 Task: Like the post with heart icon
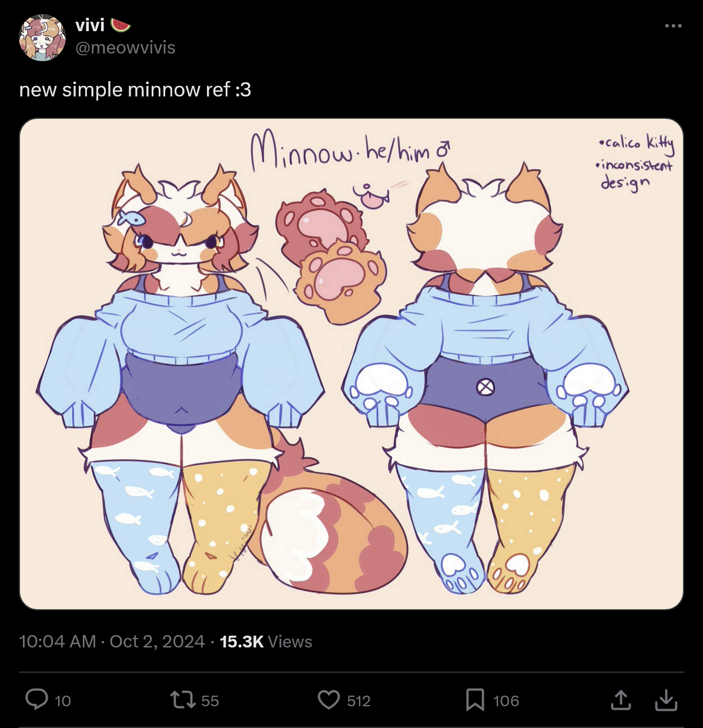coord(329,700)
